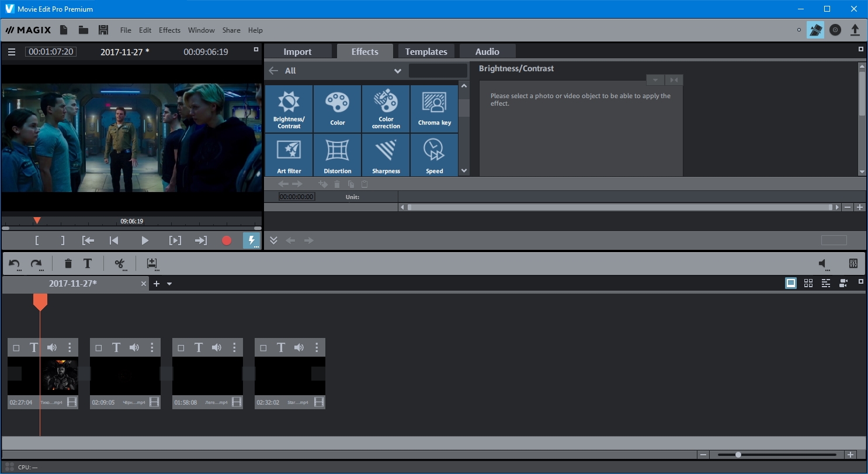Jump to the range end
Image resolution: width=868 pixels, height=474 pixels.
point(201,241)
